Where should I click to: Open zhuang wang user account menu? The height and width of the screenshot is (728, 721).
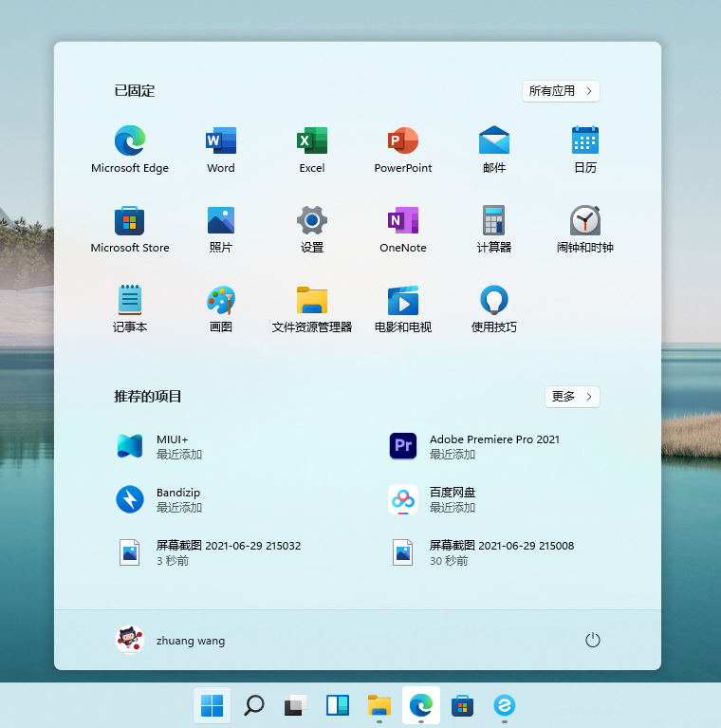pyautogui.click(x=171, y=641)
